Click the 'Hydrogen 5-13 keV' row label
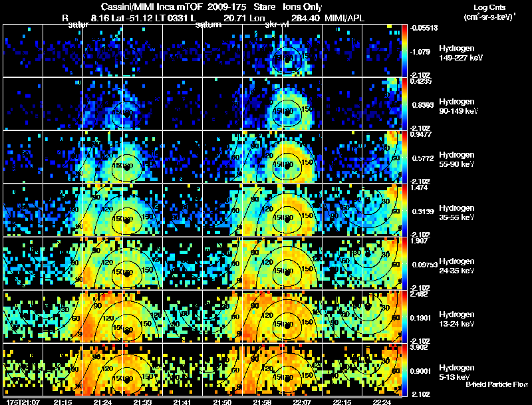The width and height of the screenshot is (532, 405). pyautogui.click(x=457, y=372)
